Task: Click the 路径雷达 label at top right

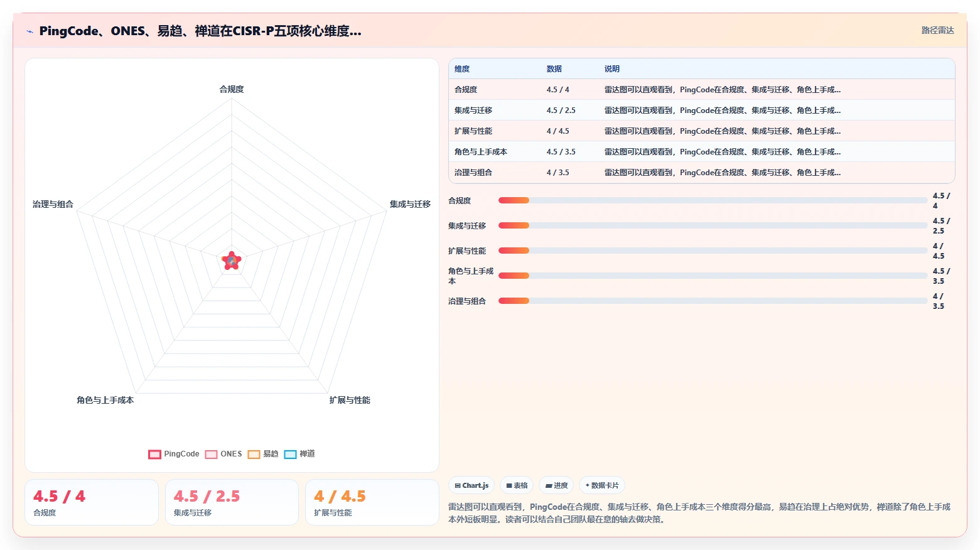Action: [937, 30]
